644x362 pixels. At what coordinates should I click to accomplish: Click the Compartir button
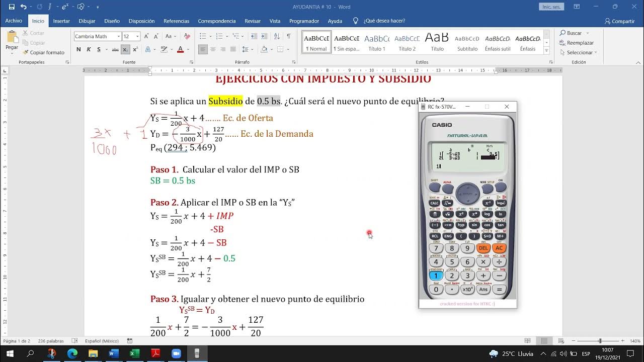[x=620, y=21]
